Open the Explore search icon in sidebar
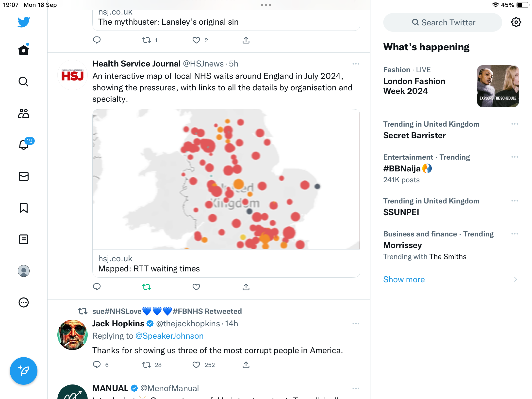Screen dimensions: 532x399 point(24,82)
